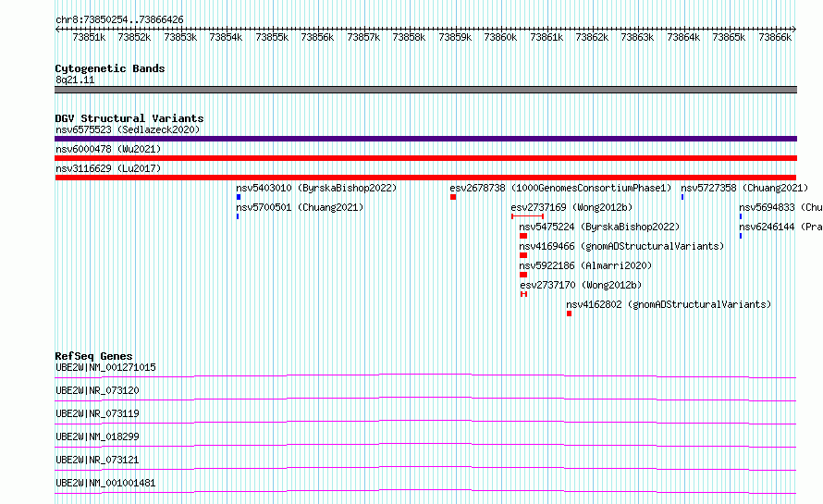Viewport: 823px width, 504px height.
Task: Open the nsv3116629 (Lu2017) variant label
Action: [x=108, y=168]
